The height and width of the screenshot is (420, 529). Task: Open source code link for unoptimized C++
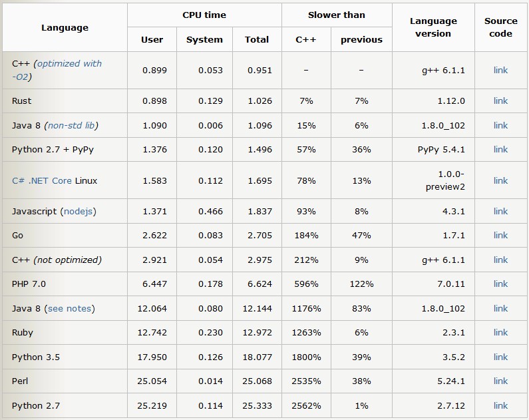click(500, 260)
